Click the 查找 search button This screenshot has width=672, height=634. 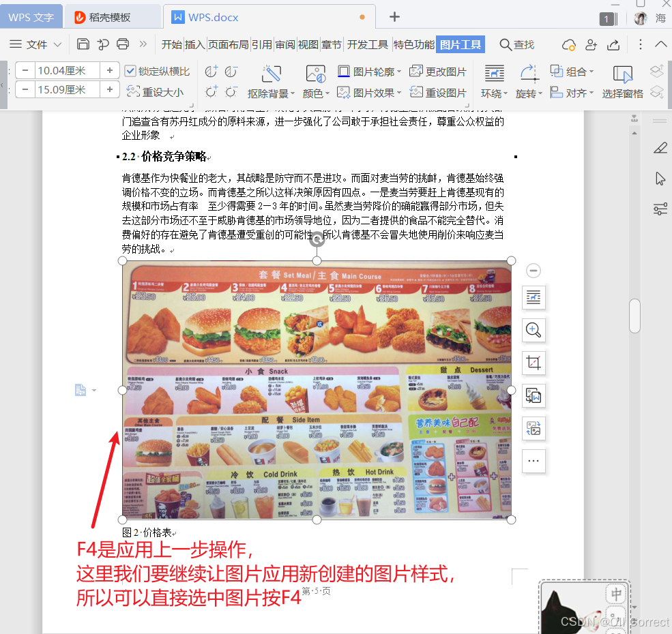click(x=517, y=44)
